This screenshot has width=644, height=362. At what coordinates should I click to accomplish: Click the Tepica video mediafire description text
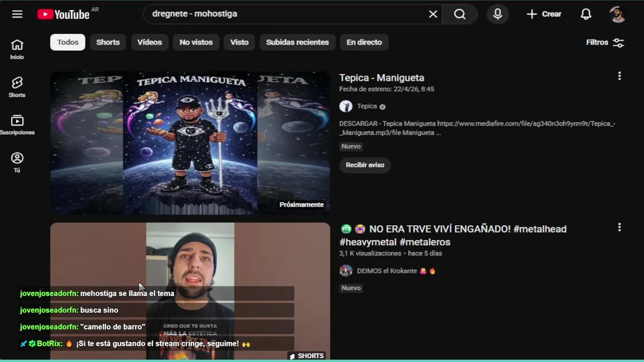click(x=477, y=128)
